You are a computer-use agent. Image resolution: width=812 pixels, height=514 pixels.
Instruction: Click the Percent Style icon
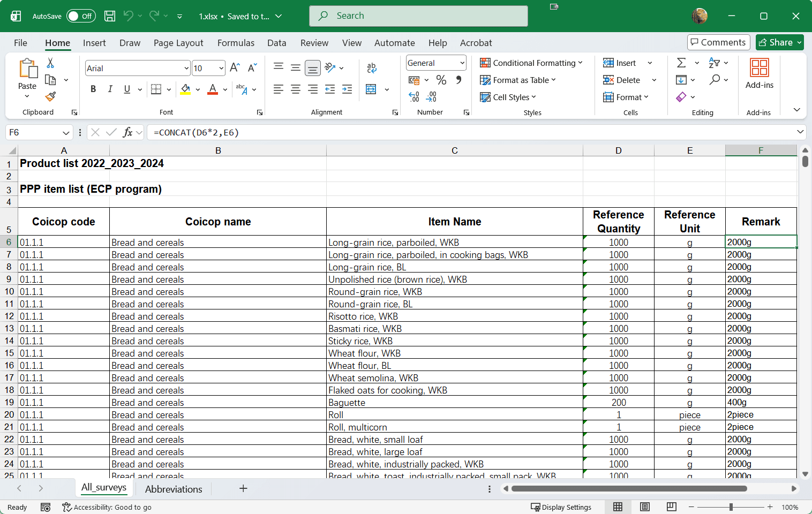(x=441, y=80)
